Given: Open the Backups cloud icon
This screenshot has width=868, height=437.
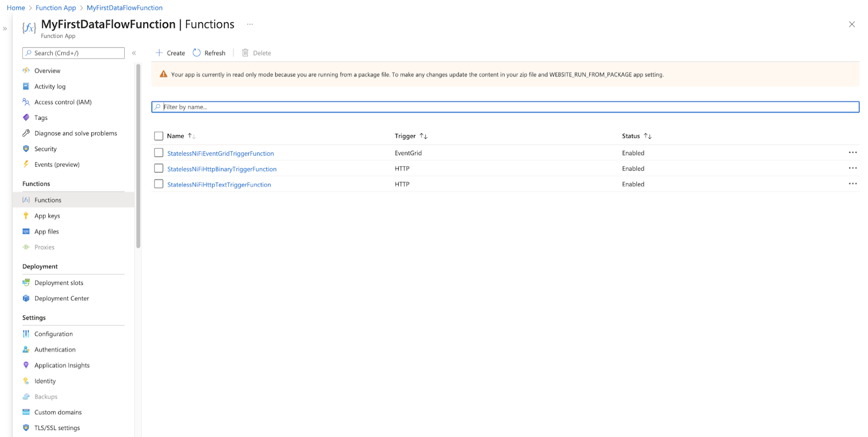Looking at the screenshot, I should click(26, 397).
